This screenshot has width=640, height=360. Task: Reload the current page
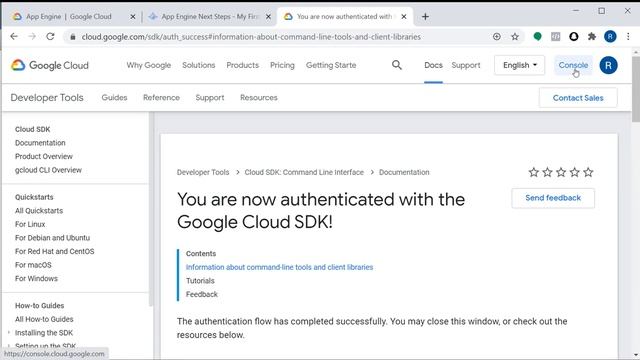pyautogui.click(x=50, y=37)
